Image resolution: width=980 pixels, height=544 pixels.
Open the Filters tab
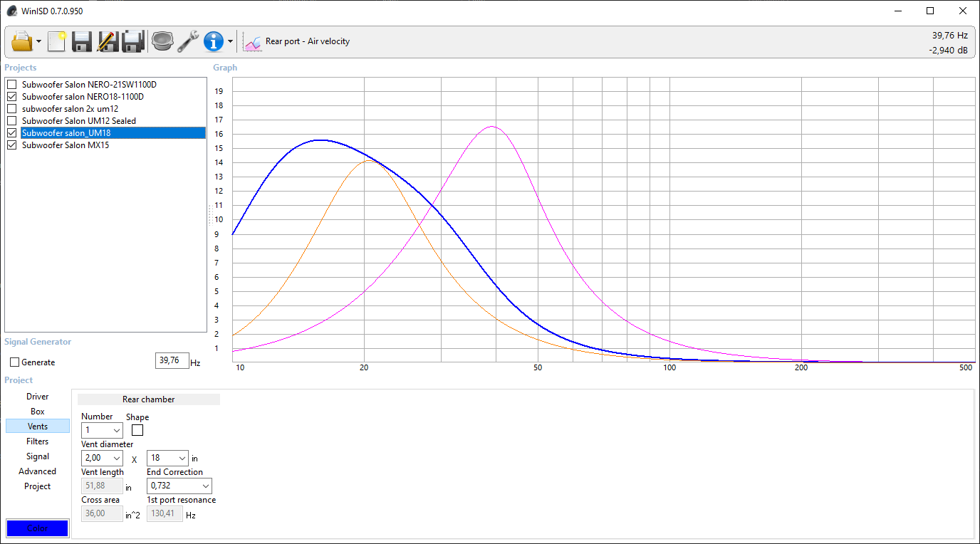coord(38,441)
